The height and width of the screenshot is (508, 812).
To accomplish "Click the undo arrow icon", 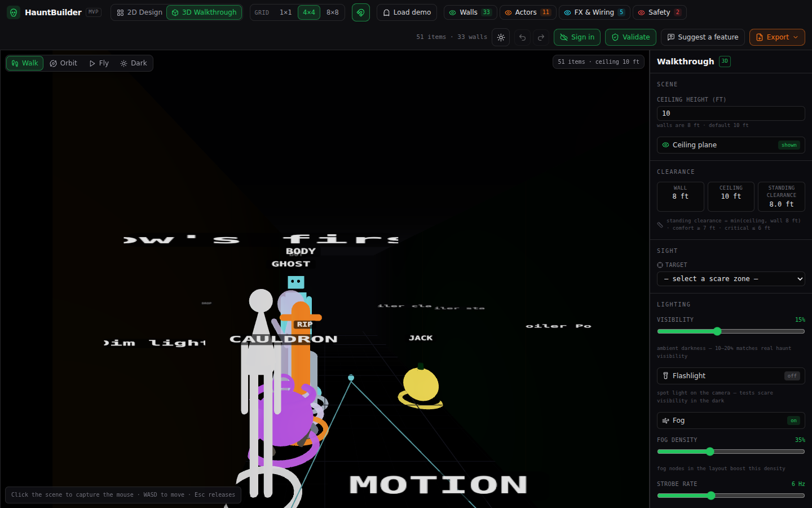I will click(x=523, y=37).
